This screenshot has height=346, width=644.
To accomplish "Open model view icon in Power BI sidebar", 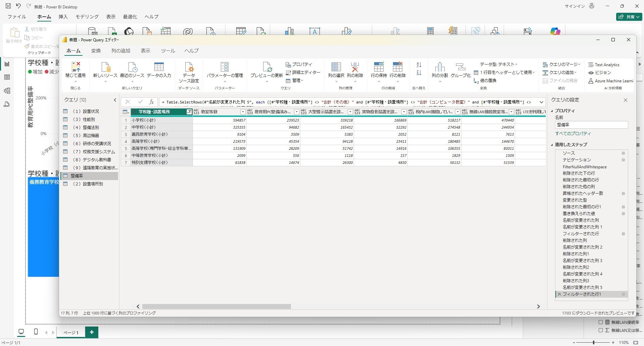I will tap(7, 91).
